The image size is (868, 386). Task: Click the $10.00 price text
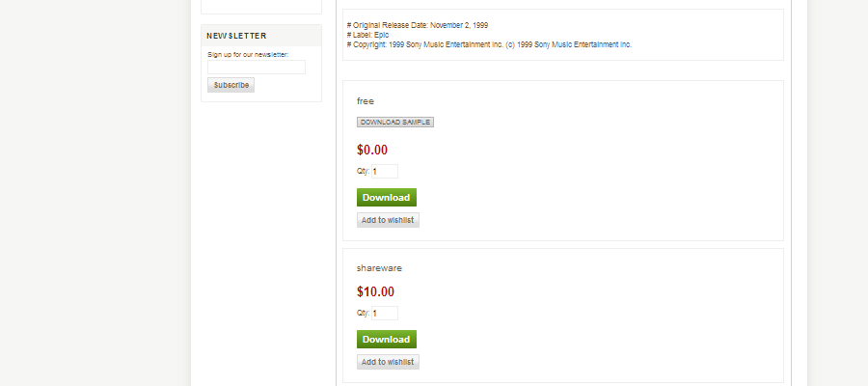(375, 291)
